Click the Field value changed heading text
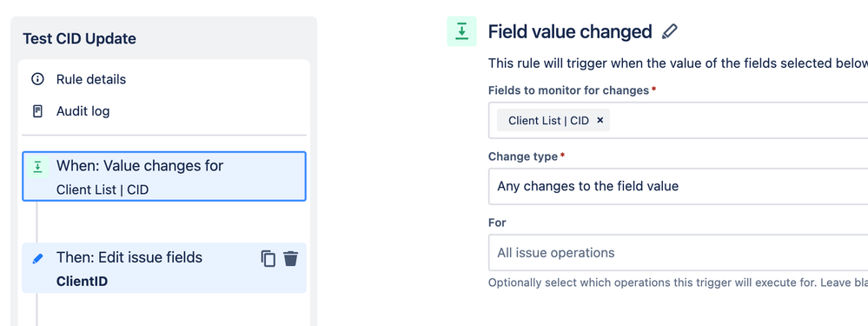Viewport: 868px width, 326px height. 570,31
